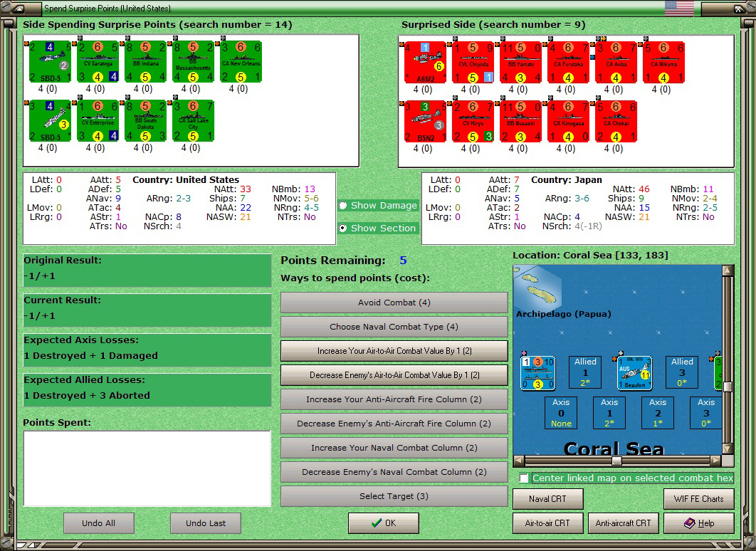Select the BB Musashi battleship counter
Viewport: 756px width, 551px height.
[x=520, y=122]
